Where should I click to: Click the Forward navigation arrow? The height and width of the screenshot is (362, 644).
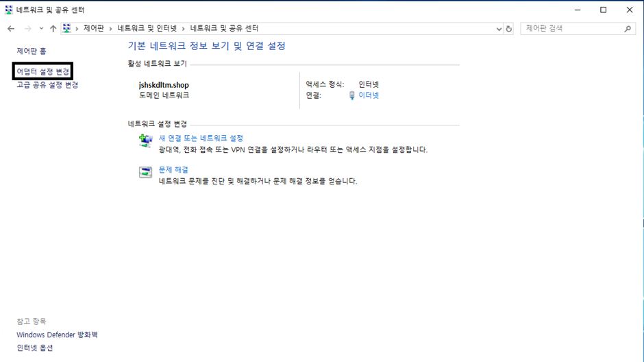pyautogui.click(x=27, y=29)
